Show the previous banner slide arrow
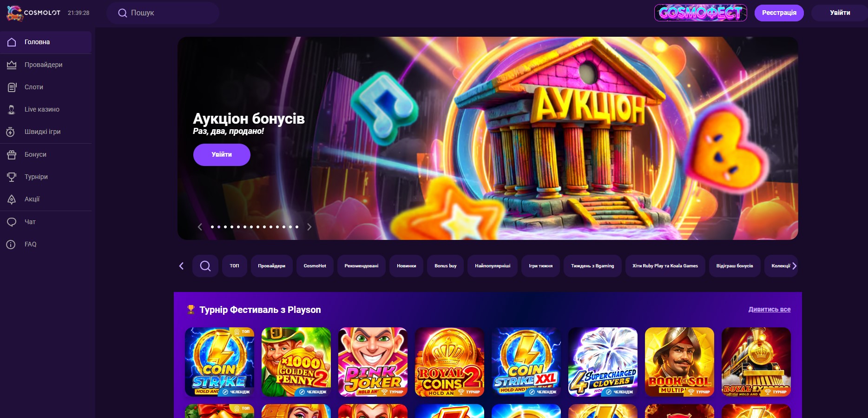 (x=200, y=227)
